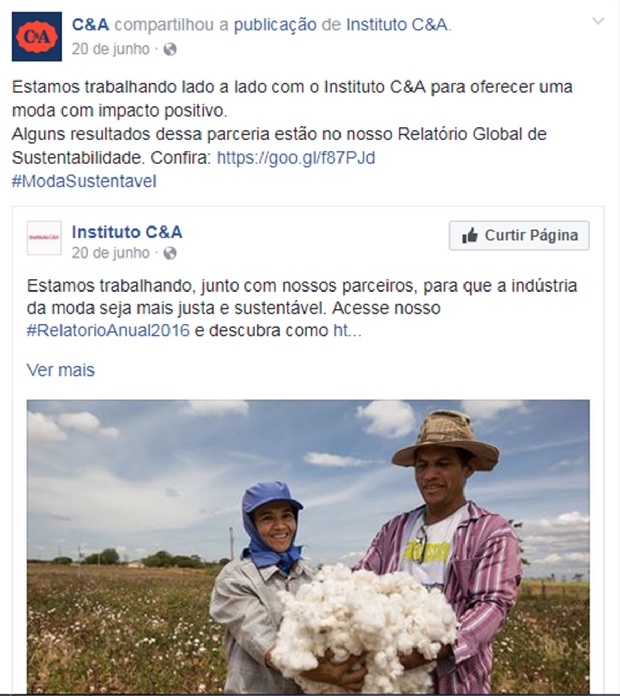Click the C&A logo profile picture
The width and height of the screenshot is (620, 696).
pyautogui.click(x=37, y=36)
